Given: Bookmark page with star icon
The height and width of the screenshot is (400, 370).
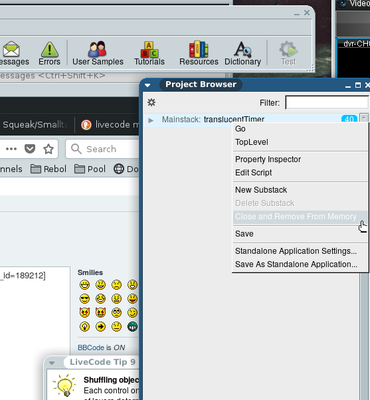Looking at the screenshot, I should pyautogui.click(x=49, y=149).
